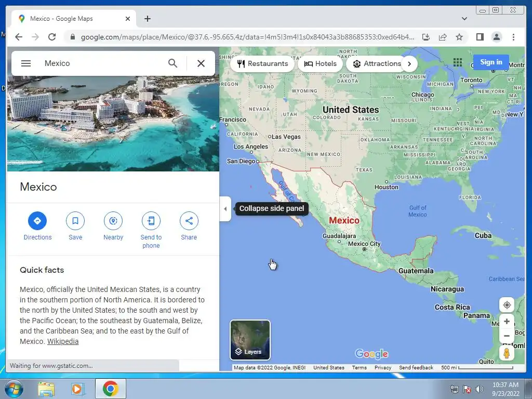Go forward in browser history
Image resolution: width=532 pixels, height=399 pixels.
click(35, 37)
